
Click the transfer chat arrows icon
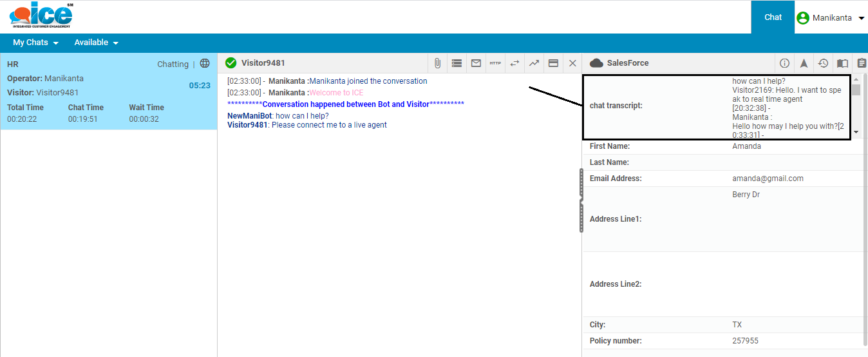point(514,63)
